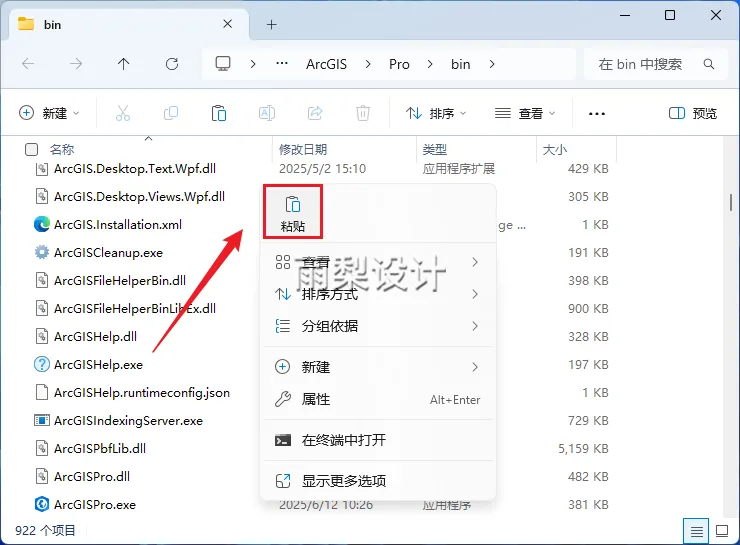The width and height of the screenshot is (740, 545).
Task: Choose 显示更多选项 in the context menu
Action: (x=378, y=481)
